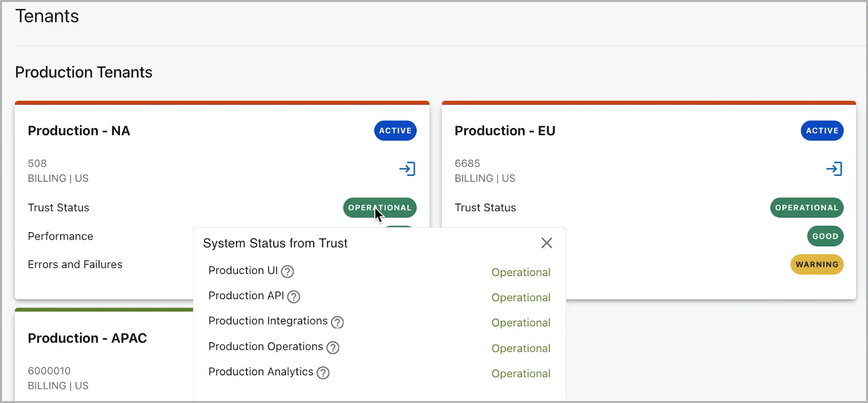Image resolution: width=868 pixels, height=403 pixels.
Task: Click the Production UI row label
Action: 243,270
